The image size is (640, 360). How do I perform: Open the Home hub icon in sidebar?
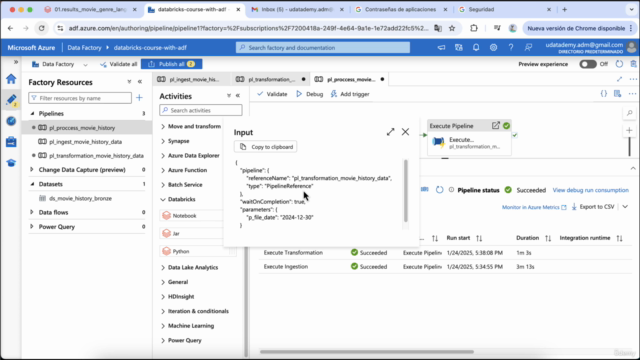pyautogui.click(x=11, y=79)
